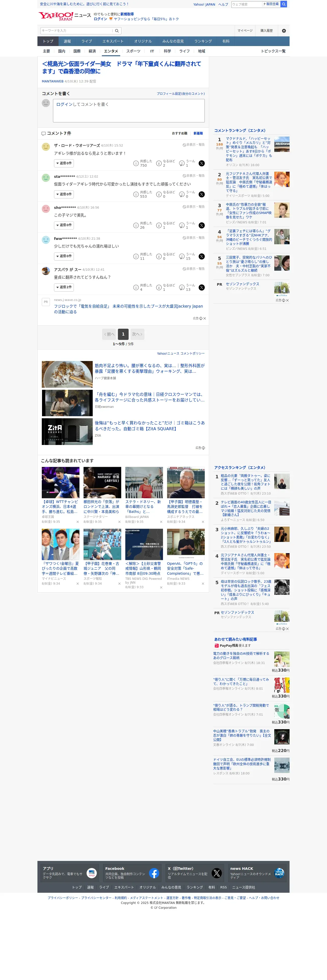The image size is (327, 980).
Task: Open プロフィール設定(自分のコメント)
Action: [x=181, y=94]
